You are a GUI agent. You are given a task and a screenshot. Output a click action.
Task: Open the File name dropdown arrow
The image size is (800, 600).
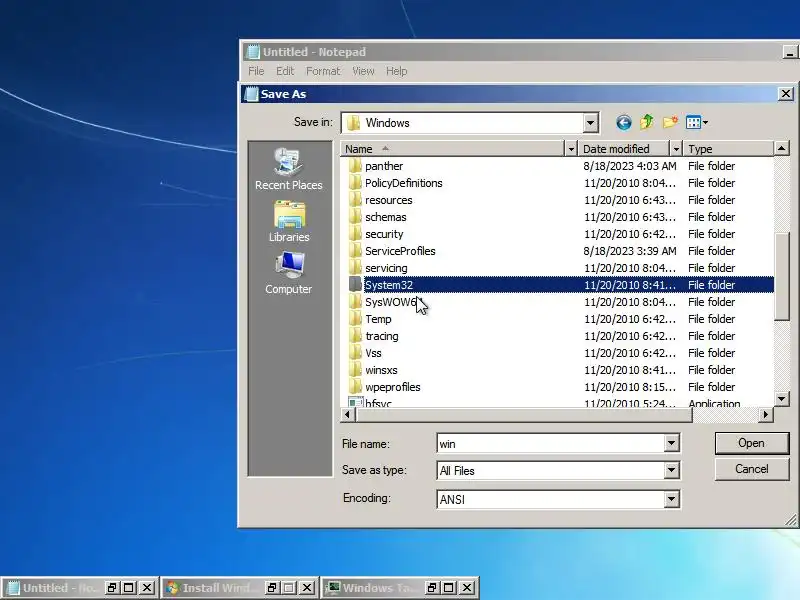[x=671, y=443]
